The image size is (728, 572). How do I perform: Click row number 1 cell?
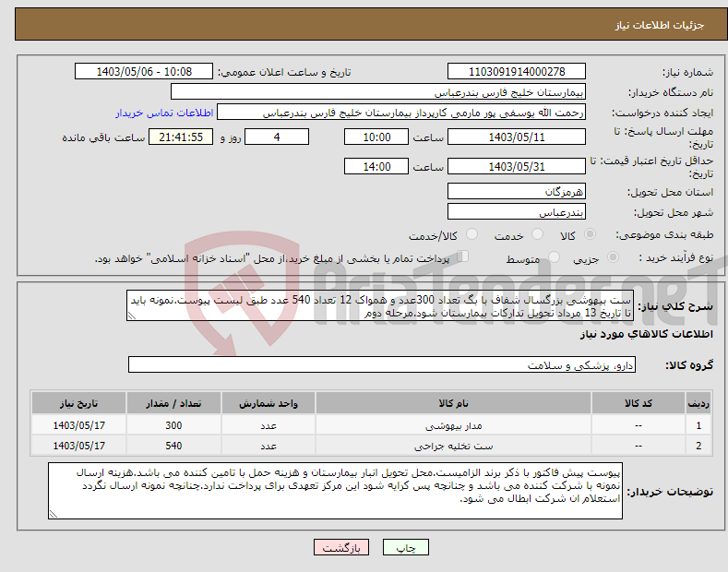(x=698, y=425)
